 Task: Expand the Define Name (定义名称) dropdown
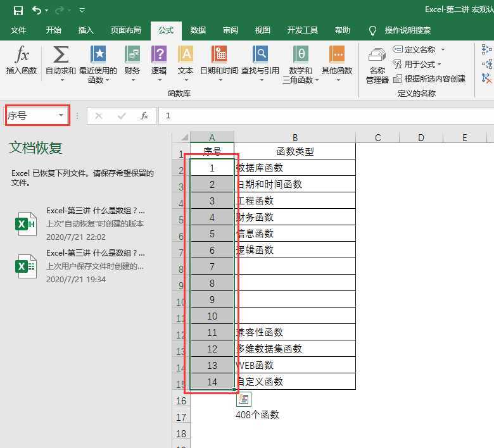pos(443,50)
